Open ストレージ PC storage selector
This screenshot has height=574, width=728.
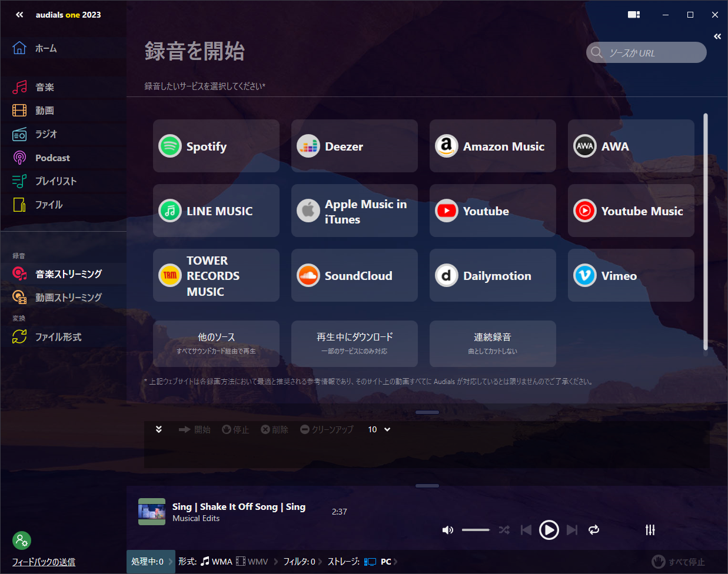point(363,562)
